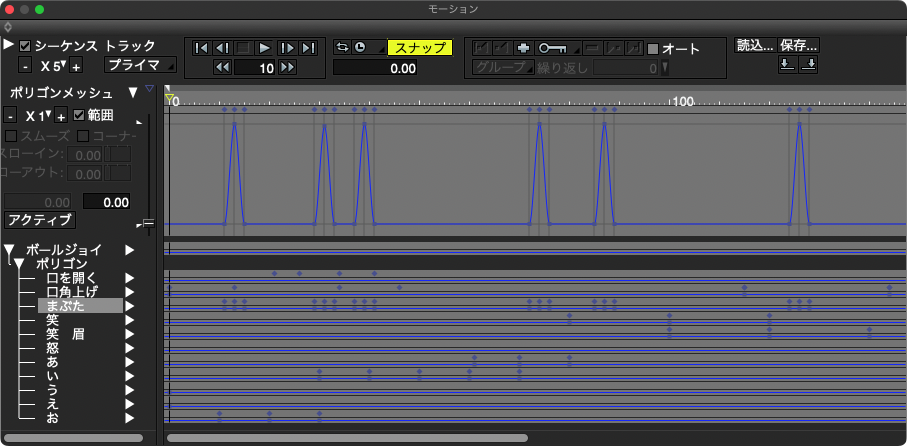Open the X 5 zoom dropdown
This screenshot has height=446, width=907.
click(x=51, y=66)
